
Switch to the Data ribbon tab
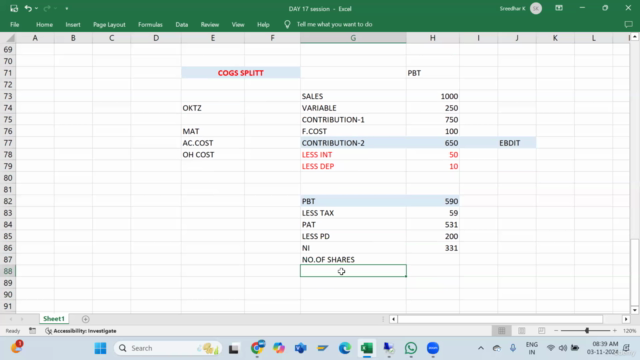coord(182,24)
